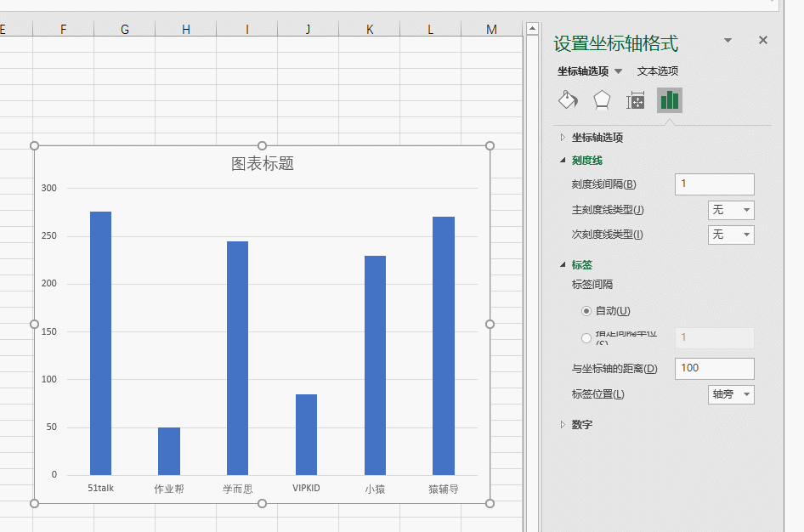
Task: Open the 大小与属性 panel icon
Action: (x=635, y=99)
